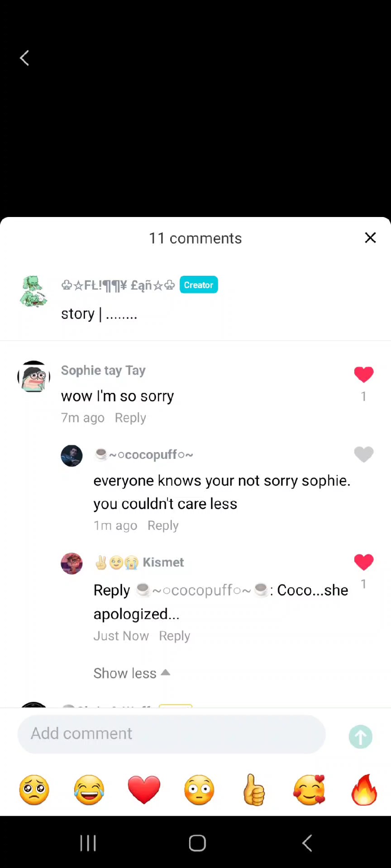
Task: Insert the red heart emoji
Action: pos(144,790)
